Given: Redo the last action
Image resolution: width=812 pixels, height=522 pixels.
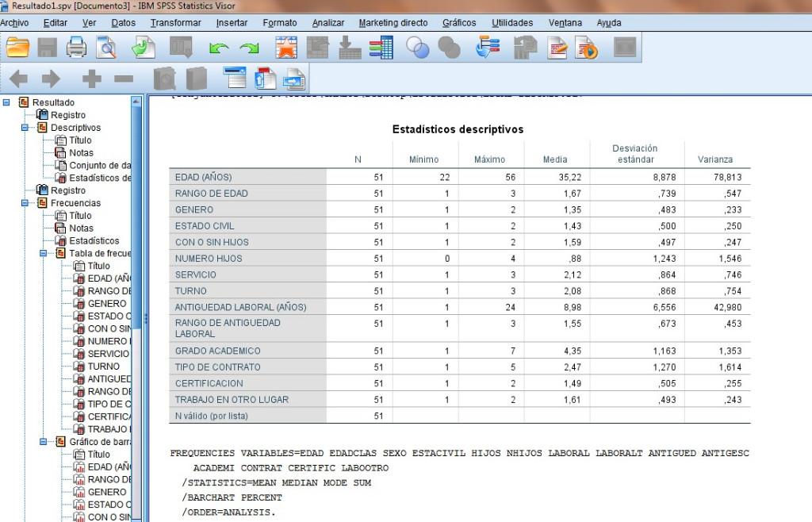Looking at the screenshot, I should click(x=249, y=48).
